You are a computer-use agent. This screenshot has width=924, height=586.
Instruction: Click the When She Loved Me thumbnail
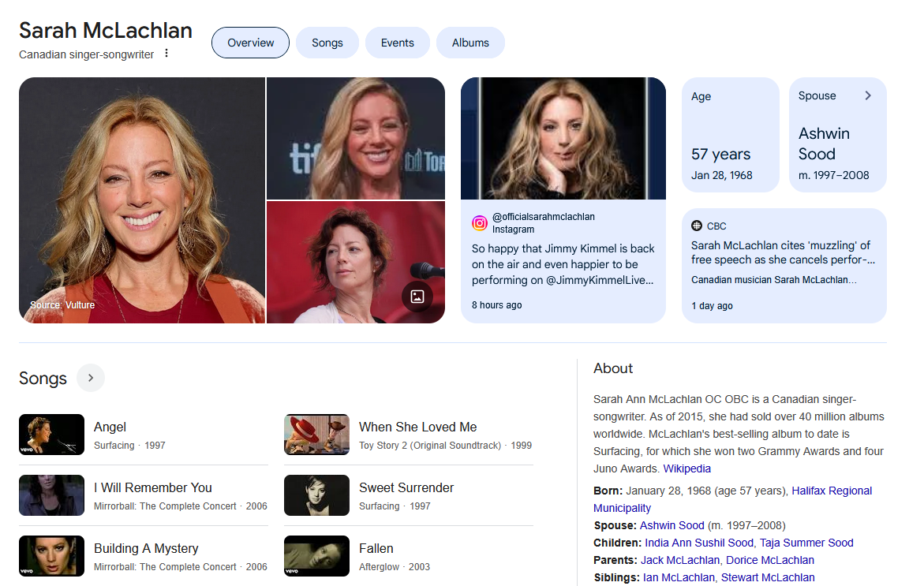[317, 435]
